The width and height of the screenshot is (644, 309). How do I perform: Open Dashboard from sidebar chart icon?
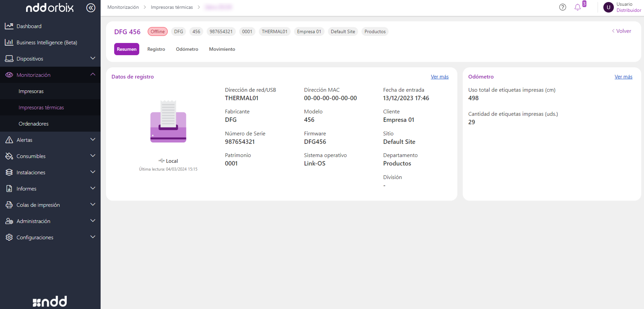coord(9,26)
